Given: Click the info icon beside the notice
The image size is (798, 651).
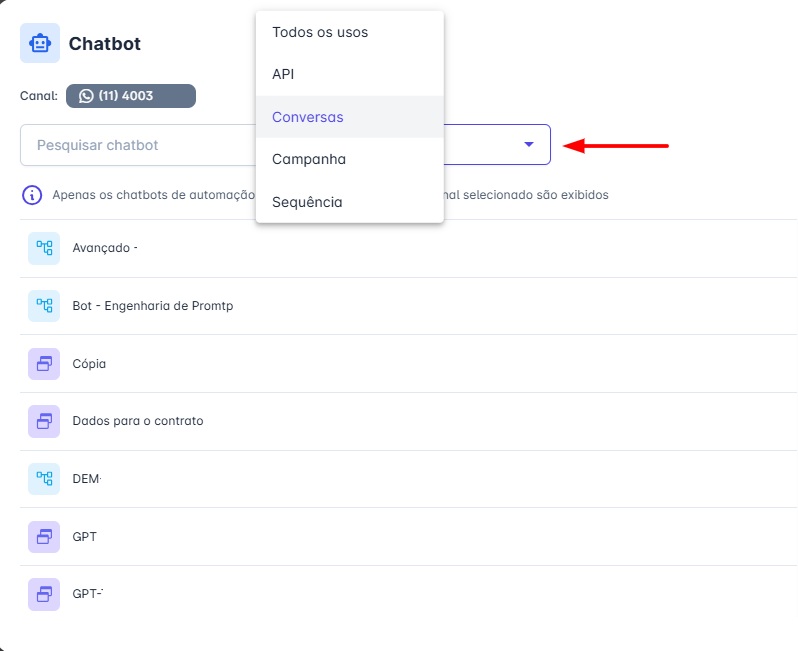Looking at the screenshot, I should (32, 195).
